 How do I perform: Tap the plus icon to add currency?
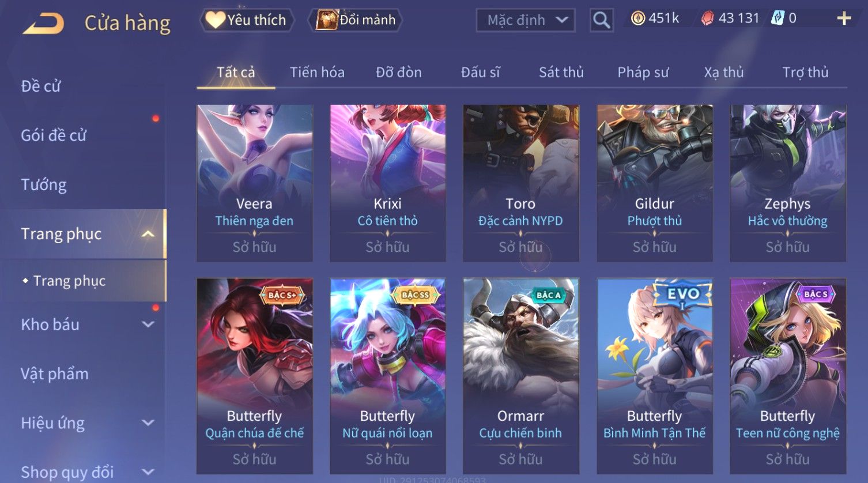844,18
